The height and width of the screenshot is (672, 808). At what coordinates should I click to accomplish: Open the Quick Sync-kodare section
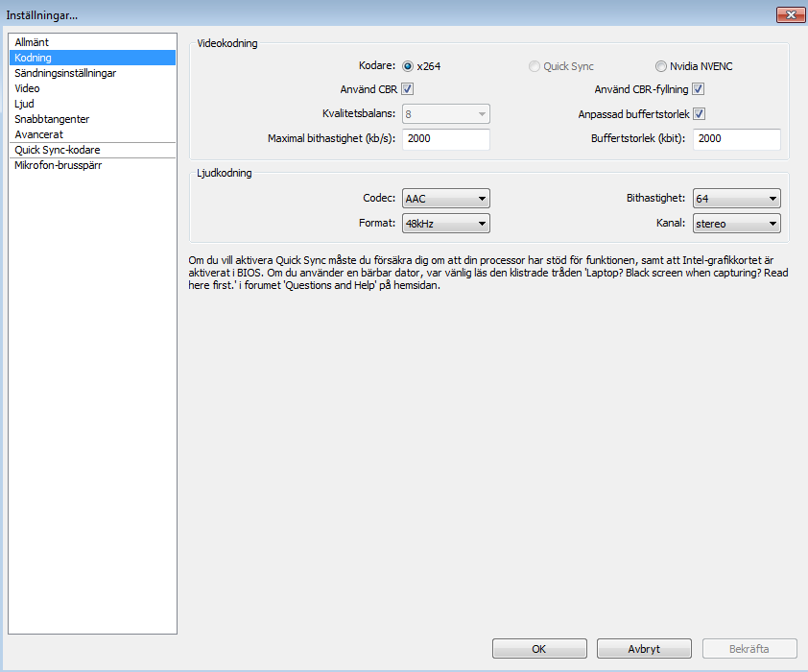tap(58, 150)
